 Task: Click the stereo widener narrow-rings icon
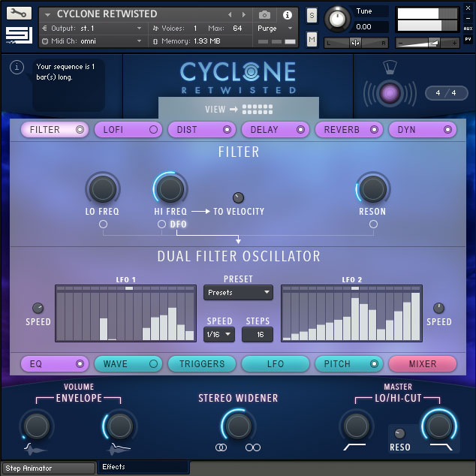[x=221, y=447]
